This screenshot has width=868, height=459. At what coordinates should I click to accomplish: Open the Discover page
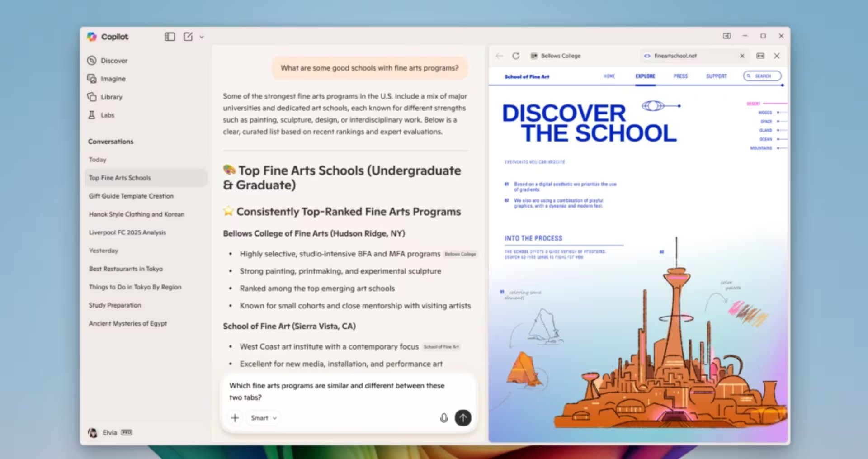(x=113, y=61)
